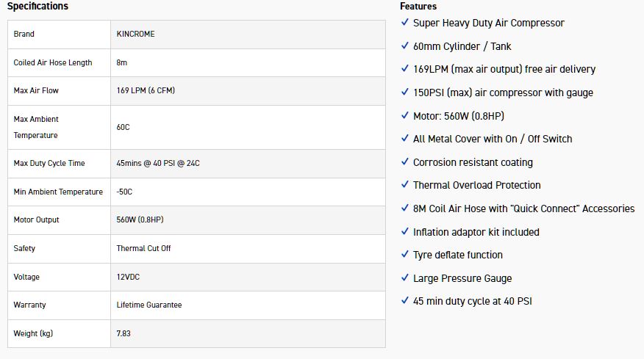
Task: Click the Inflation adaptor kit included text
Action: tap(476, 232)
